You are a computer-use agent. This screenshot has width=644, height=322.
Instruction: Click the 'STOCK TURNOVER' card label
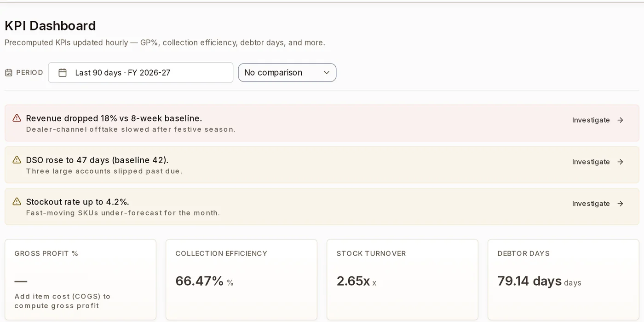coord(371,253)
